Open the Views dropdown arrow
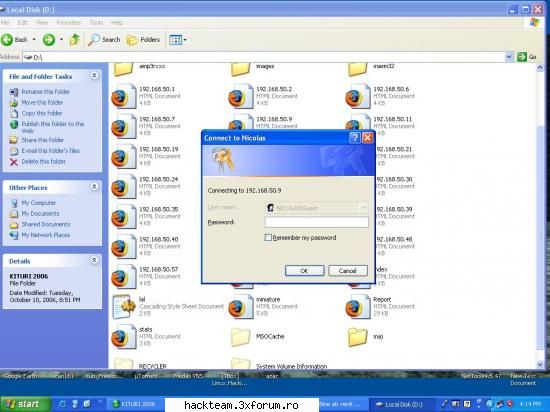This screenshot has width=550, height=412. click(x=185, y=40)
